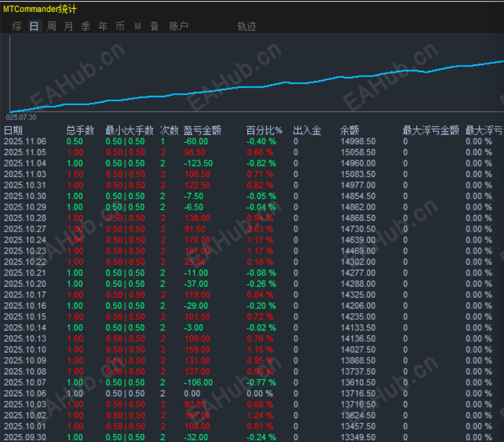Viewport: 504px width, 442px height.
Task: Click profit value -123.50
Action: point(198,163)
